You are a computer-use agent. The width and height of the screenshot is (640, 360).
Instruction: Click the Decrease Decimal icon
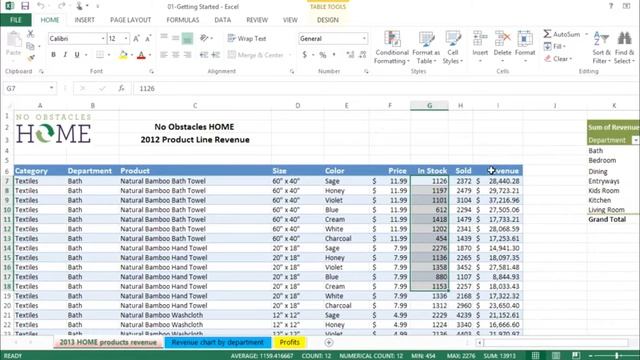pos(362,55)
